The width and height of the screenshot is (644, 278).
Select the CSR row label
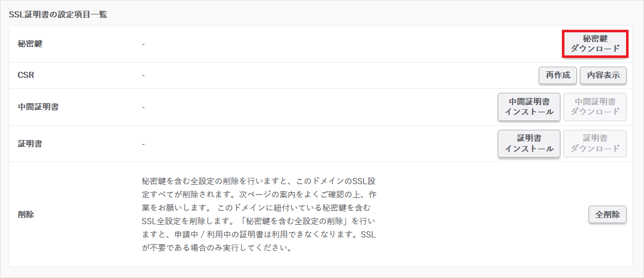[x=26, y=75]
